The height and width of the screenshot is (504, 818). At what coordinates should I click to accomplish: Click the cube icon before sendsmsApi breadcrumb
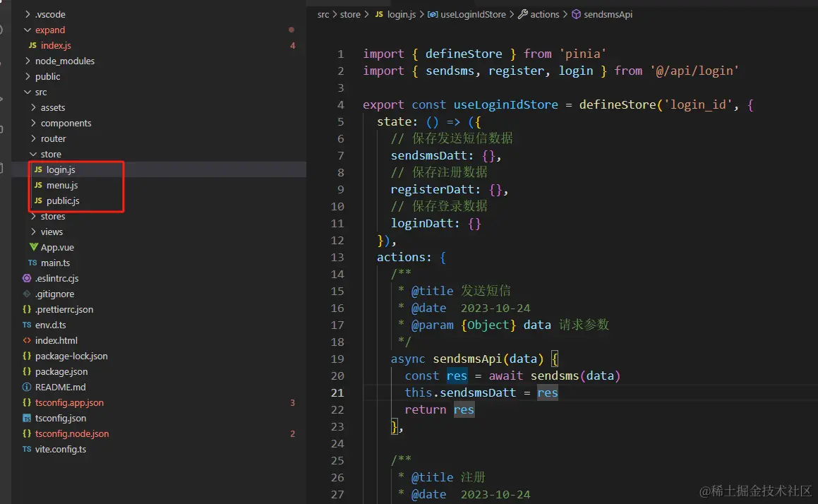576,14
